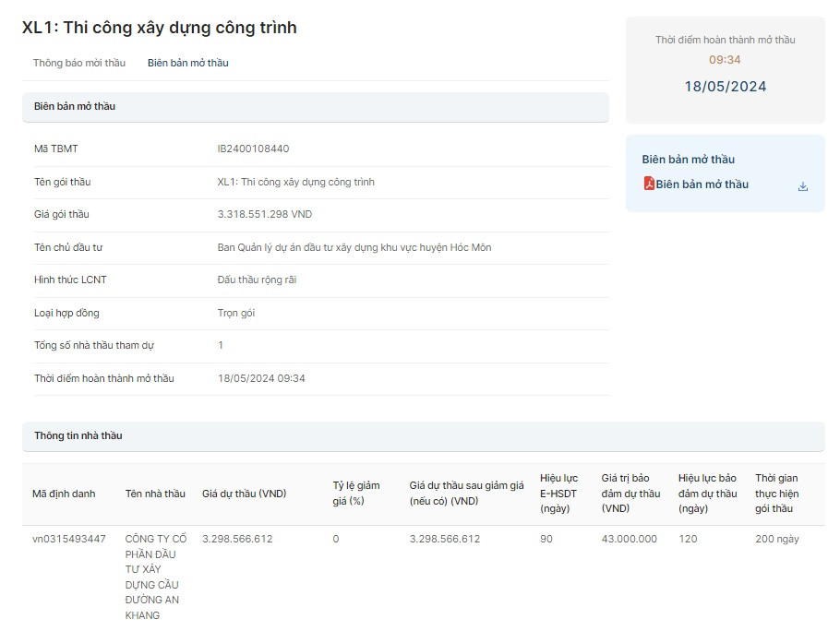Viewport: 840px width, 631px height.
Task: Click contractor ID vn0315493447
Action: (69, 539)
